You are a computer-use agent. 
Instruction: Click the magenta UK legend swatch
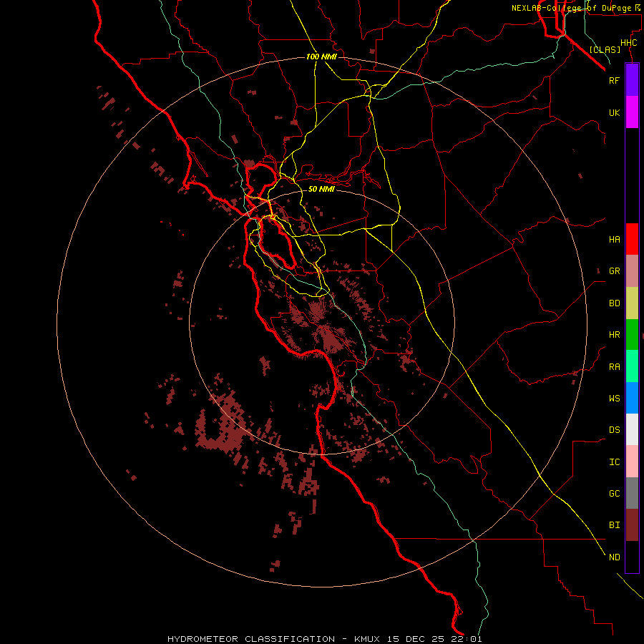tap(632, 112)
